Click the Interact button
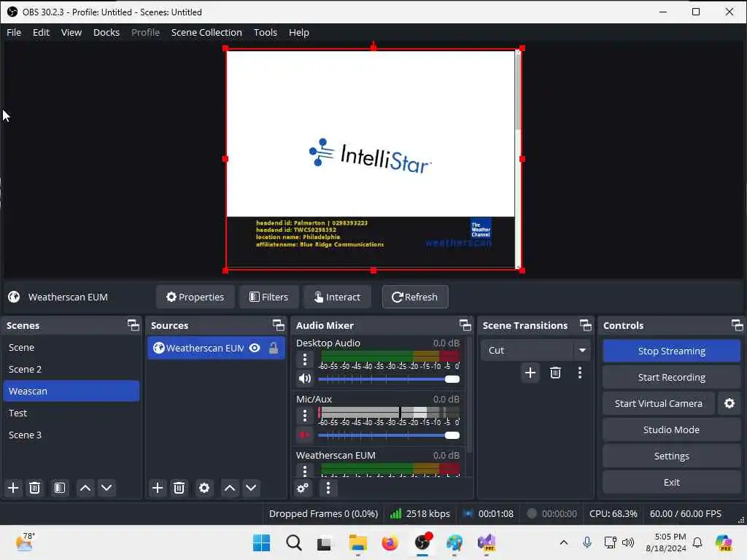Screen dimensions: 747x560 pos(337,297)
